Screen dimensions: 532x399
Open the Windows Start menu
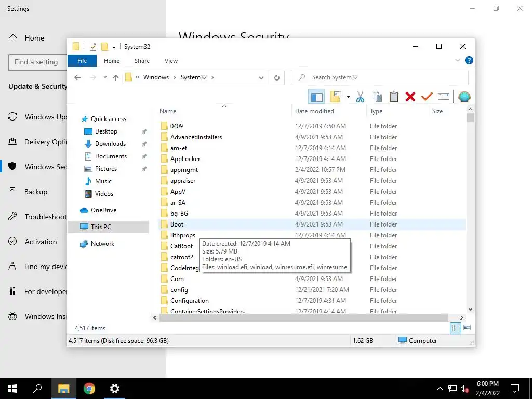click(12, 389)
